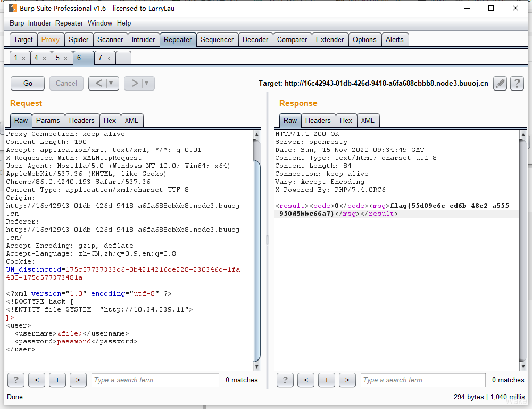532x409 pixels.
Task: Expand the forward history dropdown arrow
Action: [x=147, y=83]
